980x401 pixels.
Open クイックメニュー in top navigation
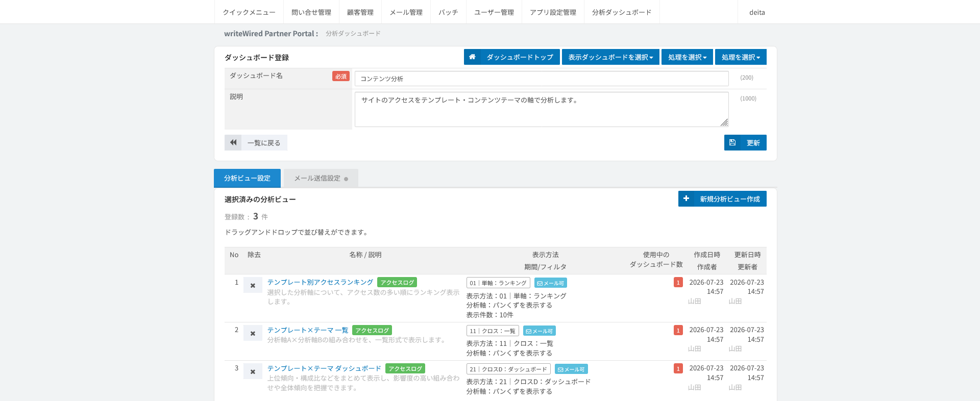tap(249, 12)
